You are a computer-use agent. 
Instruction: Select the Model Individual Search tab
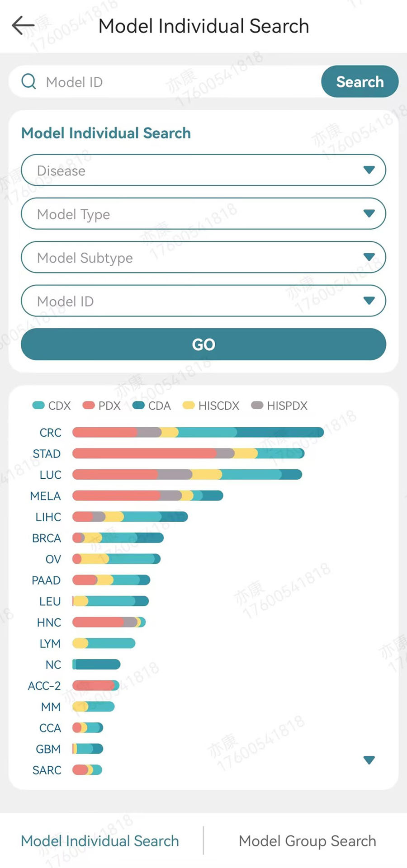pyautogui.click(x=100, y=841)
